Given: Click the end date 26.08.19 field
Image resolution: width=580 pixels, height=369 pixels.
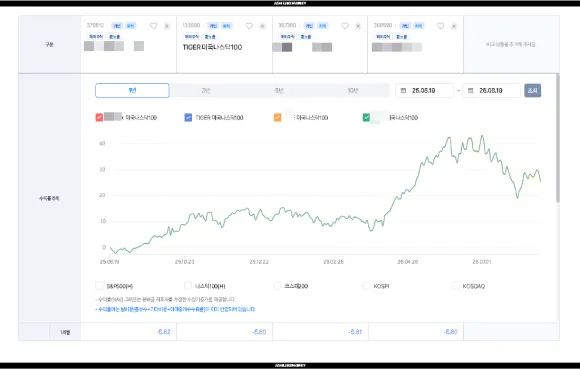Looking at the screenshot, I should [492, 91].
